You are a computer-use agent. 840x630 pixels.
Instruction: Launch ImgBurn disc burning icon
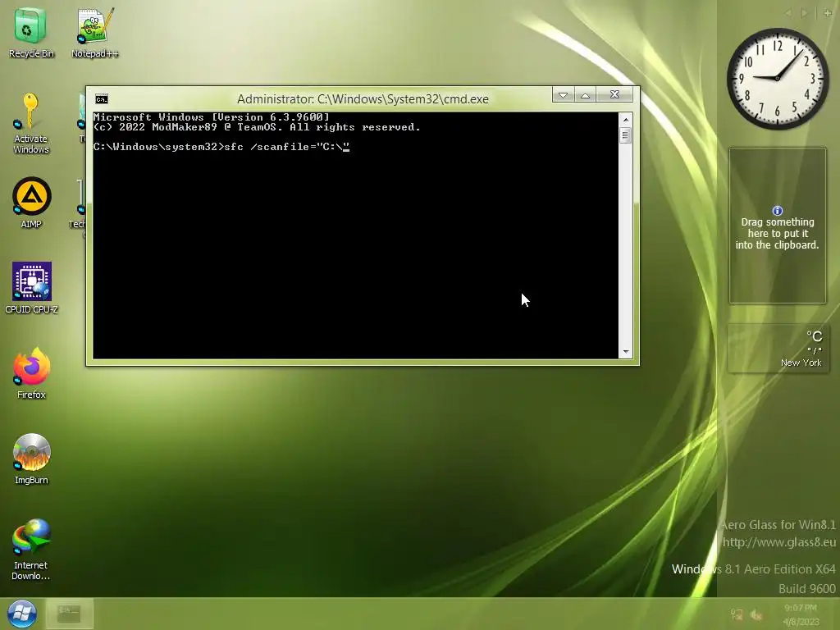pyautogui.click(x=31, y=459)
